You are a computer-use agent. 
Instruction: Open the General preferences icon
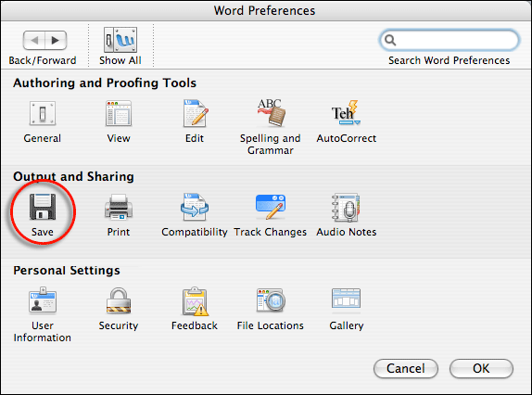point(43,113)
